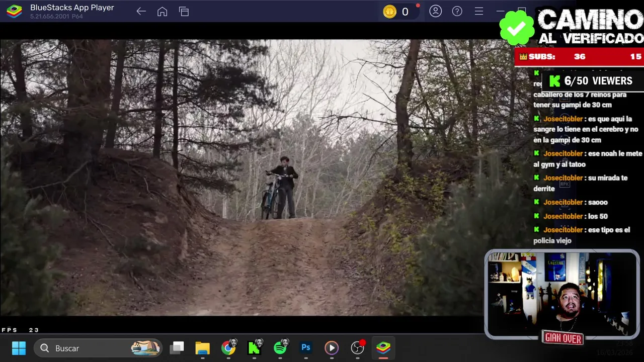This screenshot has height=362, width=644.
Task: Focus the Buscar taskbar search box
Action: coord(98,348)
